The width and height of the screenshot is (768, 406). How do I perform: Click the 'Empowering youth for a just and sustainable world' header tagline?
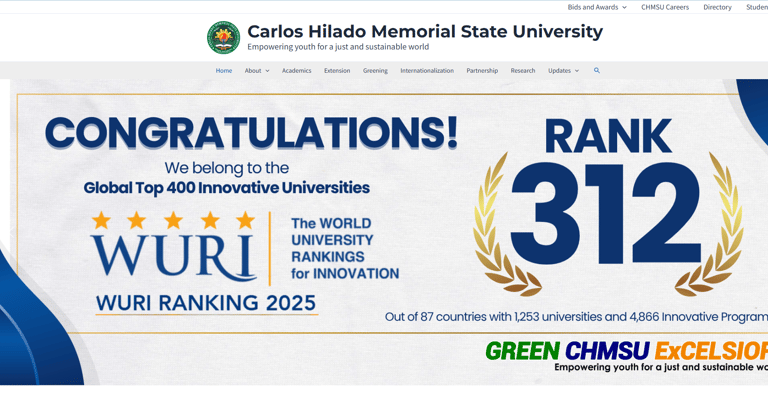coord(338,47)
